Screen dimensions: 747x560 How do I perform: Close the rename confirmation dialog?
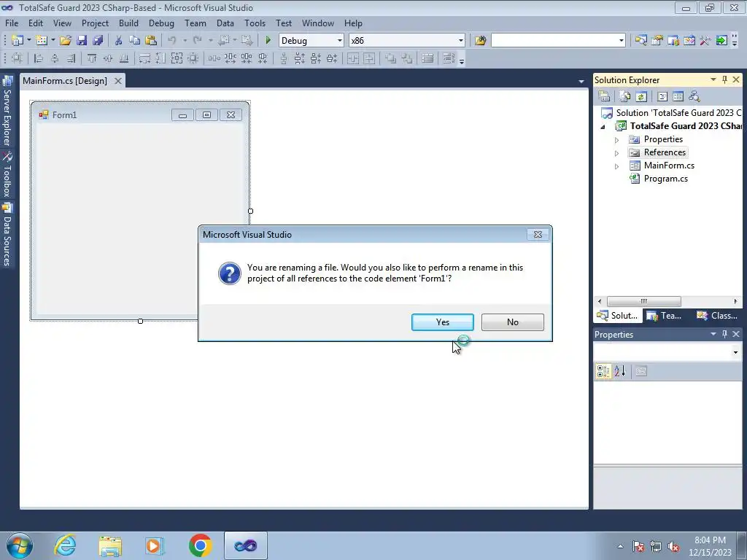[x=538, y=234]
